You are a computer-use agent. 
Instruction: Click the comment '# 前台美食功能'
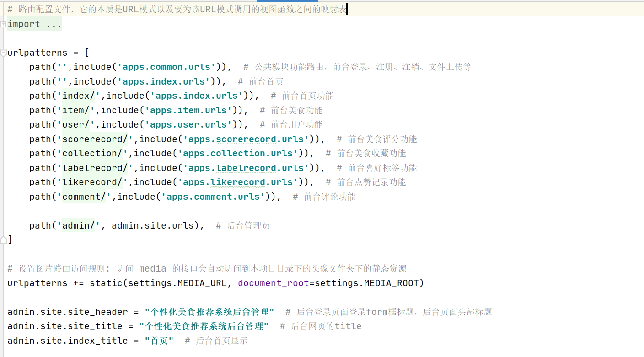tap(291, 110)
